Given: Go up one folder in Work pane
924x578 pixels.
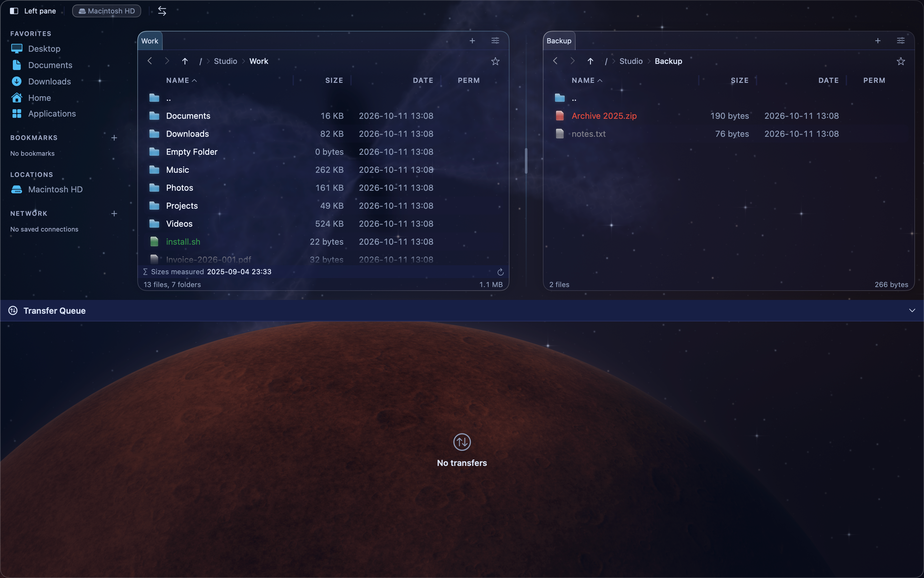Looking at the screenshot, I should 185,61.
